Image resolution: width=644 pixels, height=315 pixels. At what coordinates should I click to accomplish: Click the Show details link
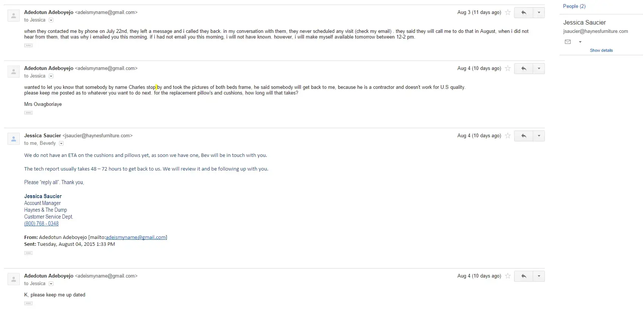(x=601, y=50)
